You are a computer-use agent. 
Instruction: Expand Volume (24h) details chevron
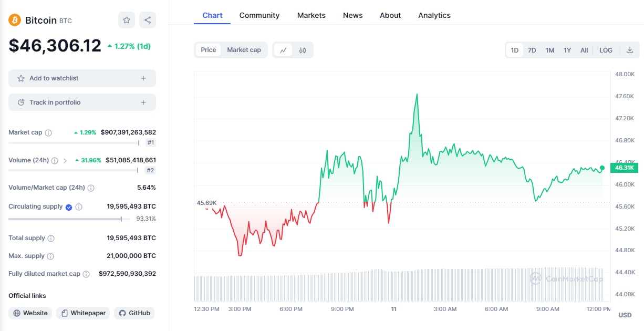[x=65, y=160]
